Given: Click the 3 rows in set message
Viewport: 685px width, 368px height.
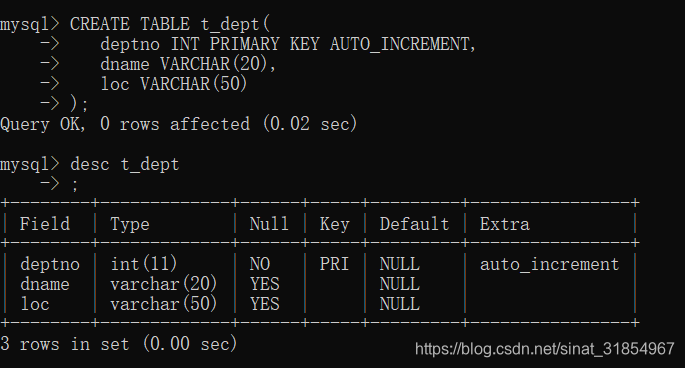Looking at the screenshot, I should [118, 344].
